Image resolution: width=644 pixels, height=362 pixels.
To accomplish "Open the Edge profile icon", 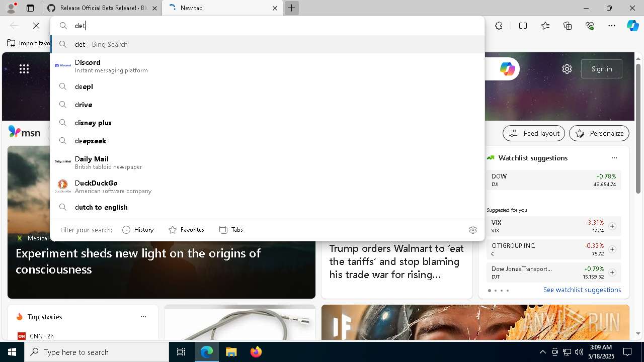I will tap(11, 8).
